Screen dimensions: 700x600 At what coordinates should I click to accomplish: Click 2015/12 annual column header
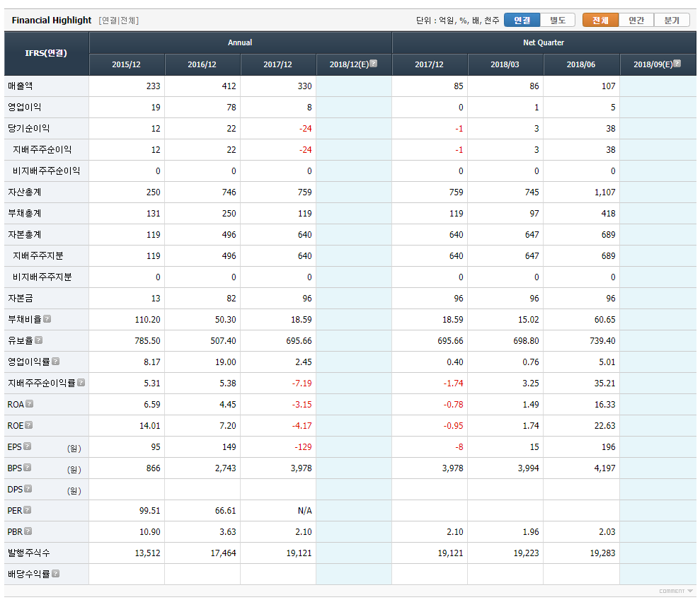126,64
